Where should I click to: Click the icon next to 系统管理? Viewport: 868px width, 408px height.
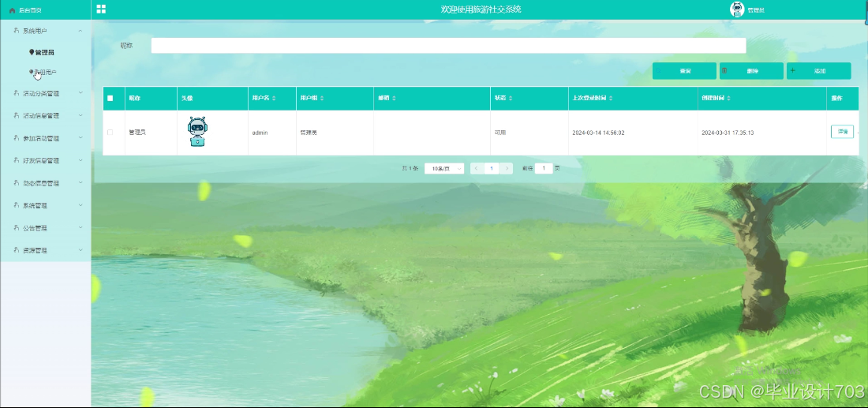(x=17, y=205)
